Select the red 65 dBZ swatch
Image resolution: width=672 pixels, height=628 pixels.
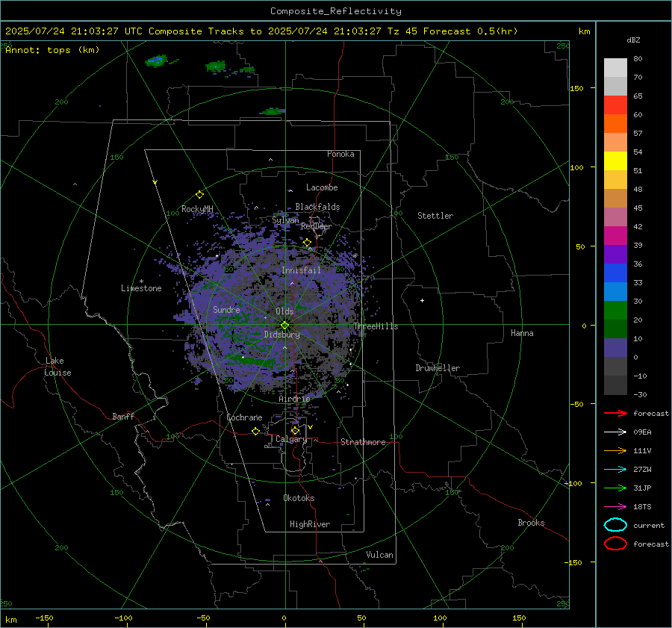(x=615, y=105)
